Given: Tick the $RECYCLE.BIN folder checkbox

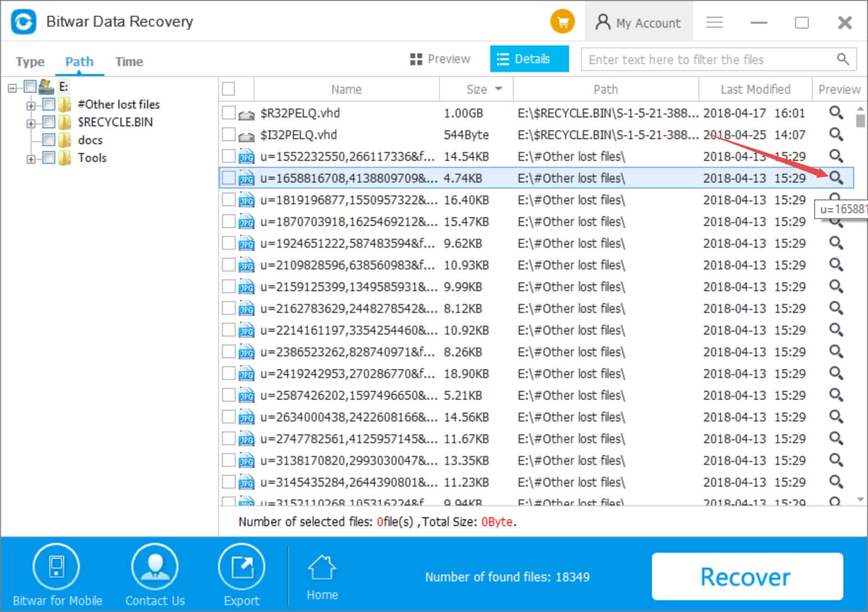Looking at the screenshot, I should [x=49, y=122].
